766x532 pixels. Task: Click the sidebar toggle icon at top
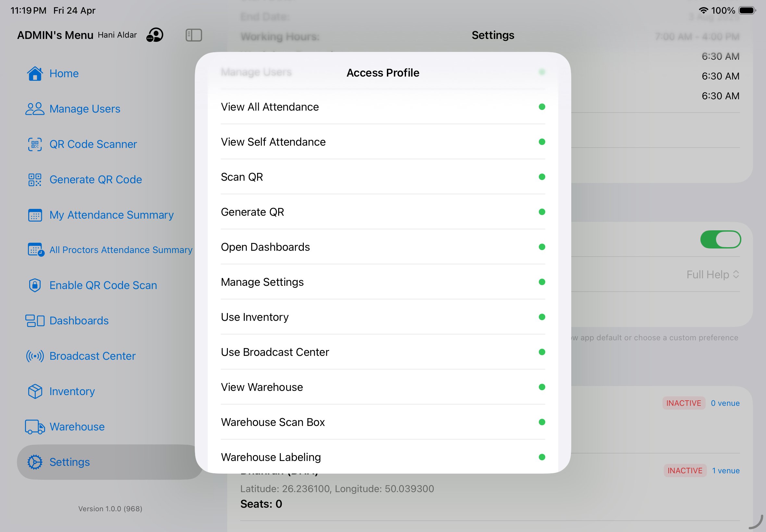[x=194, y=35]
